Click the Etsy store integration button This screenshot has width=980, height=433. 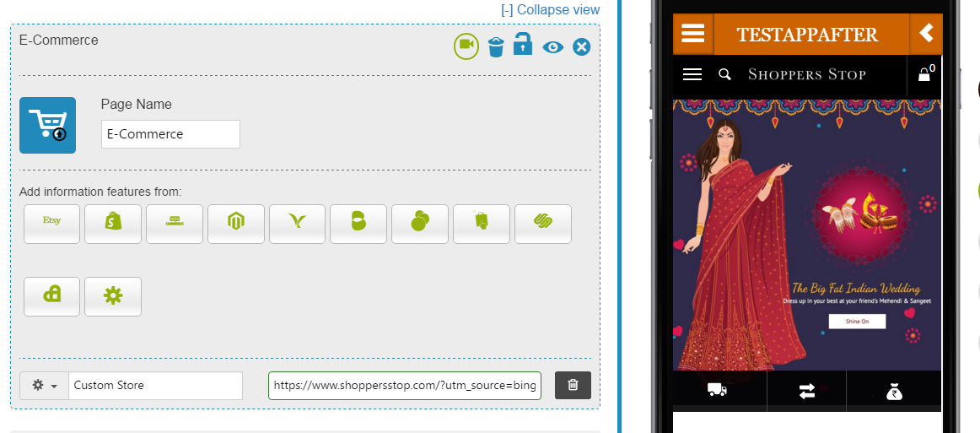point(51,224)
